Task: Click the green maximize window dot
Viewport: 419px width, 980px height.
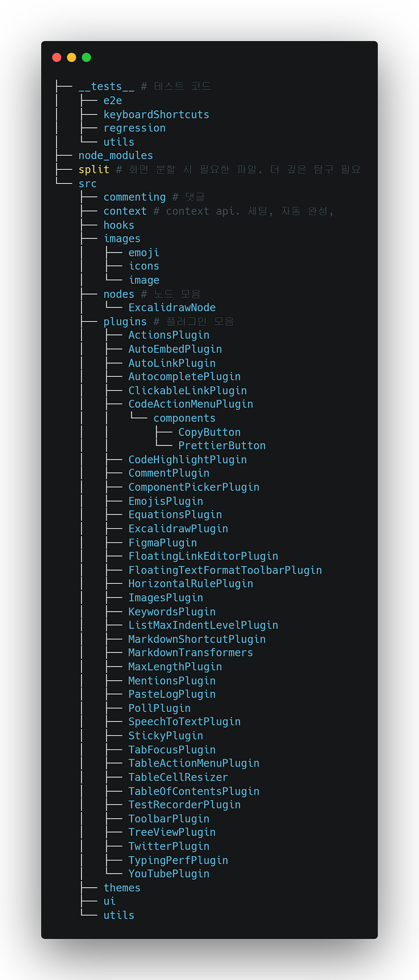Action: coord(86,57)
